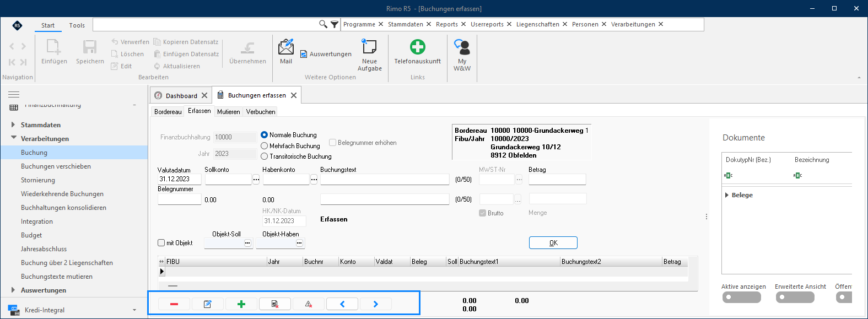The image size is (868, 319).
Task: Create a Neue Aufgabe
Action: pos(369,55)
